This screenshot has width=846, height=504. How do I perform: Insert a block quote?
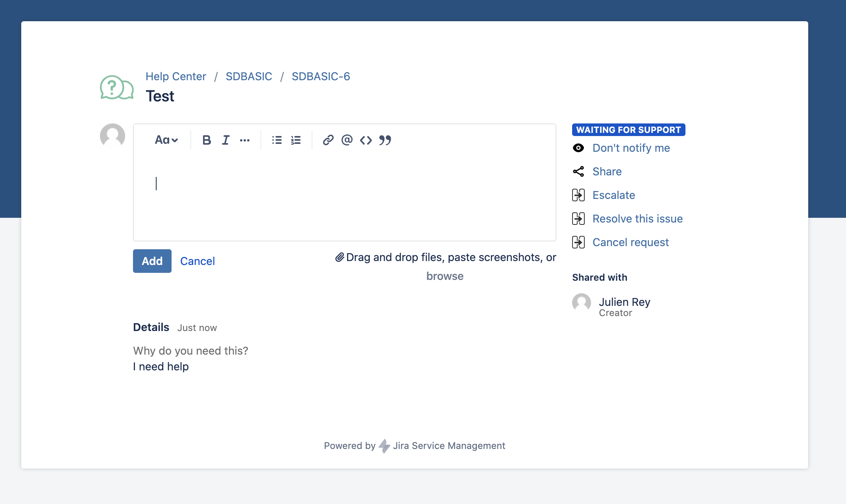pyautogui.click(x=385, y=140)
